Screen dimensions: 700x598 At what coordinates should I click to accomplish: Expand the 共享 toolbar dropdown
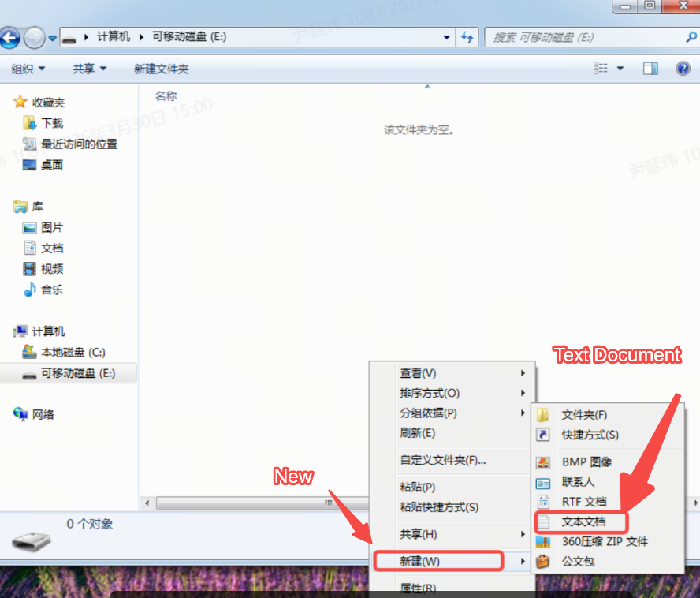(x=89, y=69)
